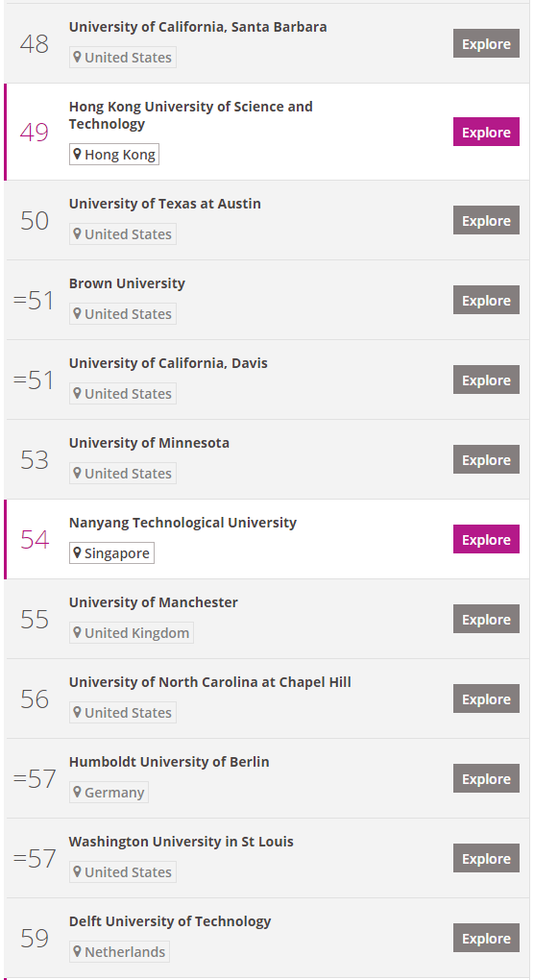Click the rank 49 number
Screen dimensions: 534x980
click(35, 132)
